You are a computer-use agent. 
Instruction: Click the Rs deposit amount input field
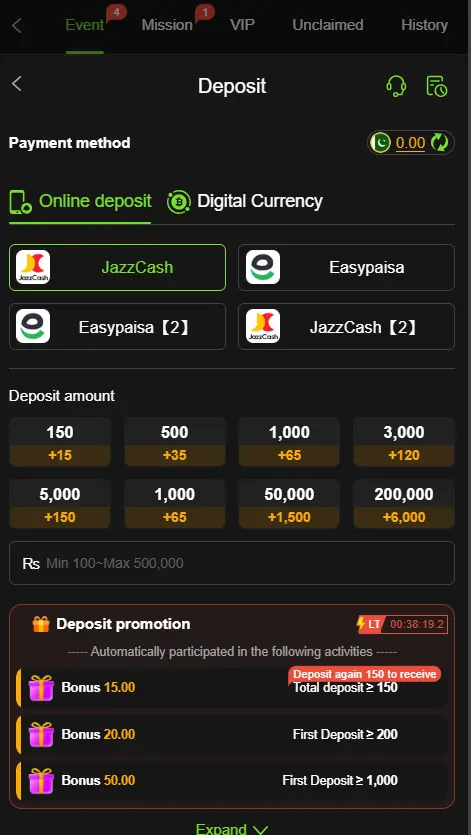click(x=232, y=563)
